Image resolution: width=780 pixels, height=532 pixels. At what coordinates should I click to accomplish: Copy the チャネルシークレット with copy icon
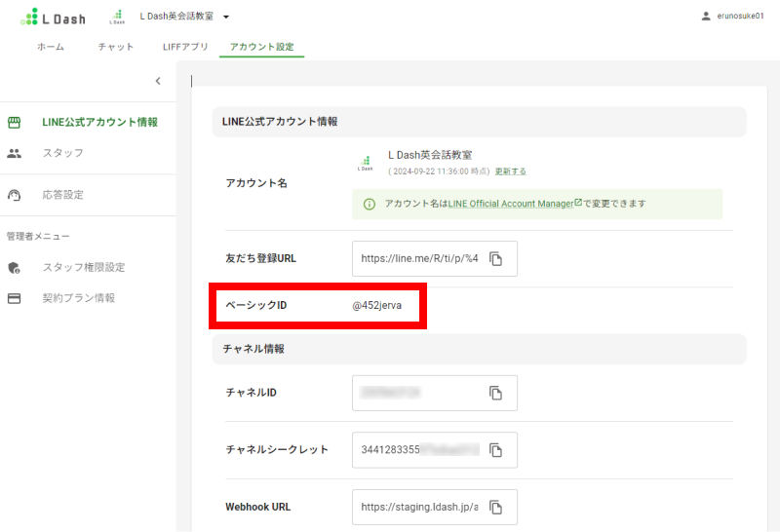(495, 450)
